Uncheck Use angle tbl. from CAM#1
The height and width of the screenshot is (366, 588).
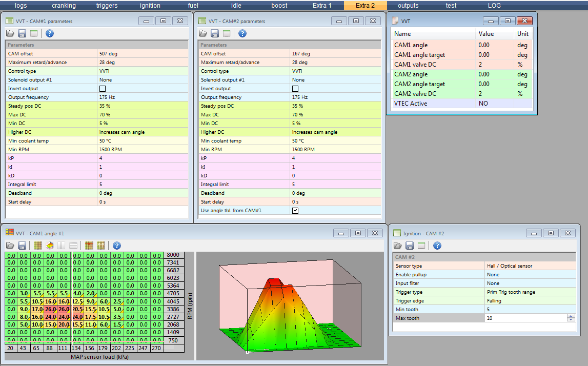click(295, 211)
